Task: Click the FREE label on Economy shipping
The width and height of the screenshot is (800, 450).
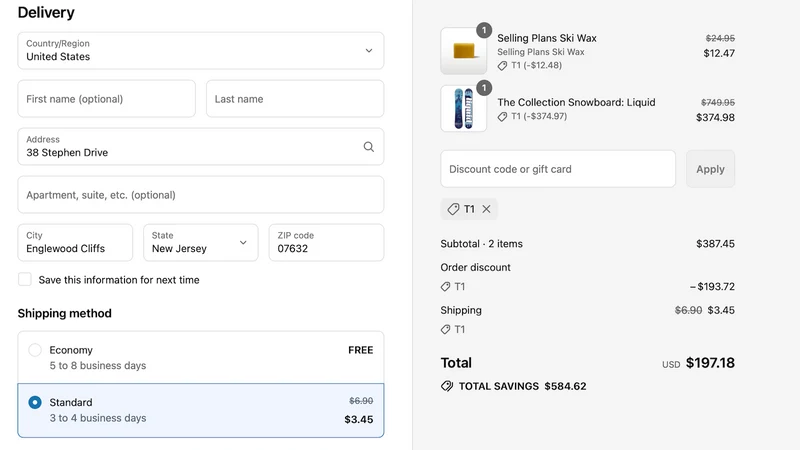Action: tap(361, 350)
